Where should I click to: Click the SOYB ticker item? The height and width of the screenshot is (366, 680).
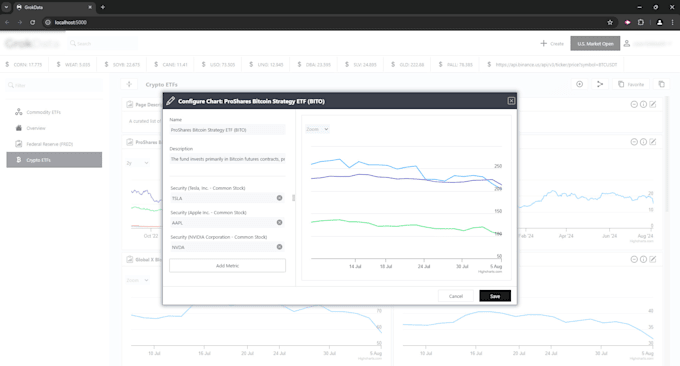(x=122, y=64)
